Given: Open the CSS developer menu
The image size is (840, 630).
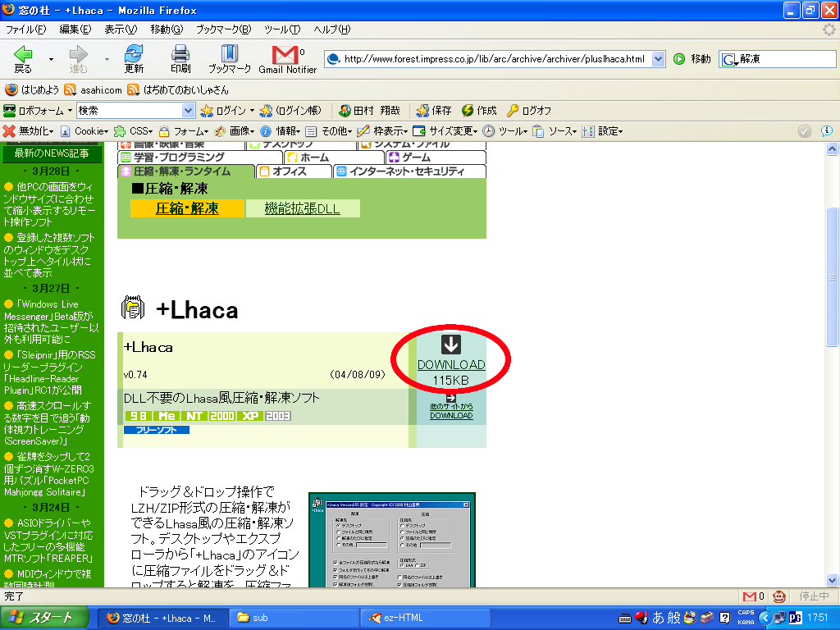Looking at the screenshot, I should point(134,131).
